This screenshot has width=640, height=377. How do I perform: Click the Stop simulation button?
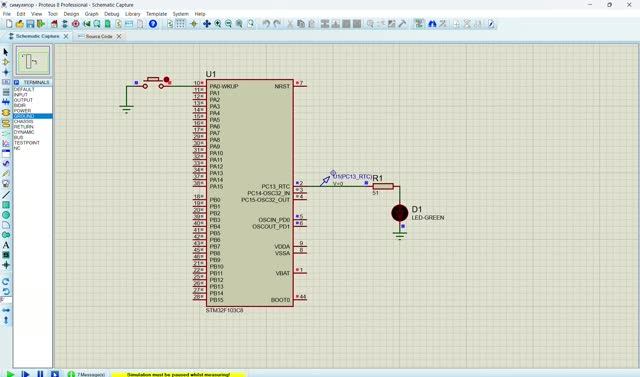(x=55, y=374)
